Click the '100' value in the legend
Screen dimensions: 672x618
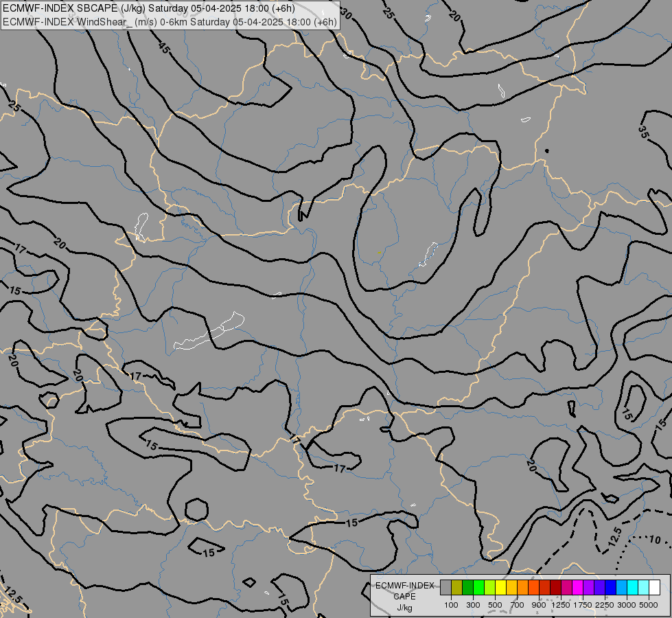tap(451, 605)
